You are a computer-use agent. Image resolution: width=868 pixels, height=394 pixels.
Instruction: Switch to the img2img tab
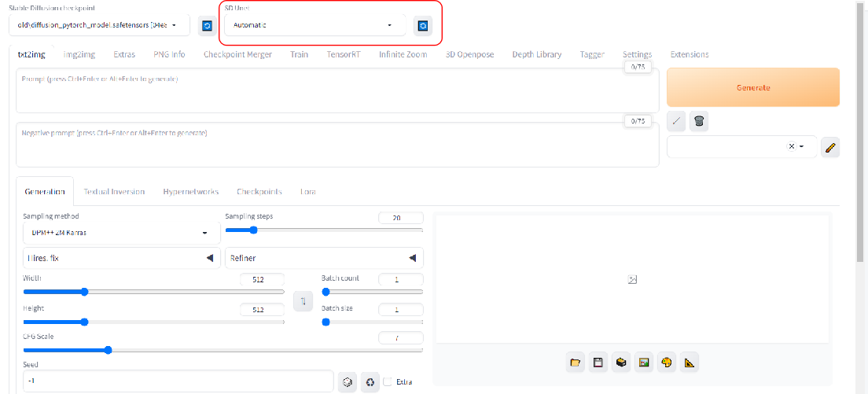[x=79, y=54]
